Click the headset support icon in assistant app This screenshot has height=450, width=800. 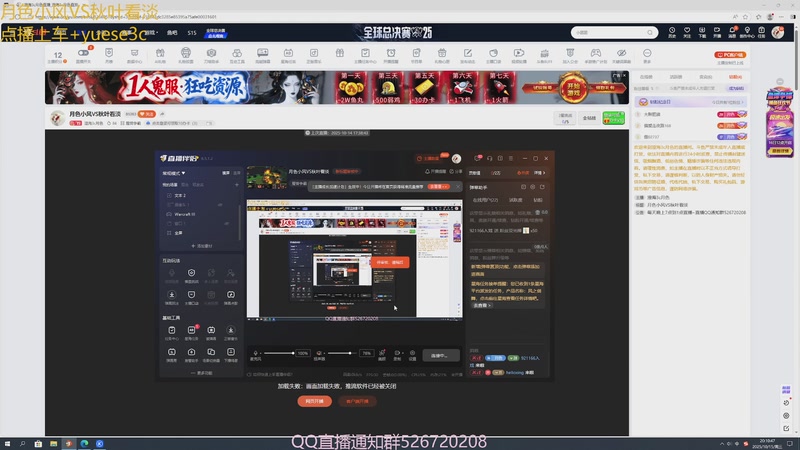tap(489, 158)
